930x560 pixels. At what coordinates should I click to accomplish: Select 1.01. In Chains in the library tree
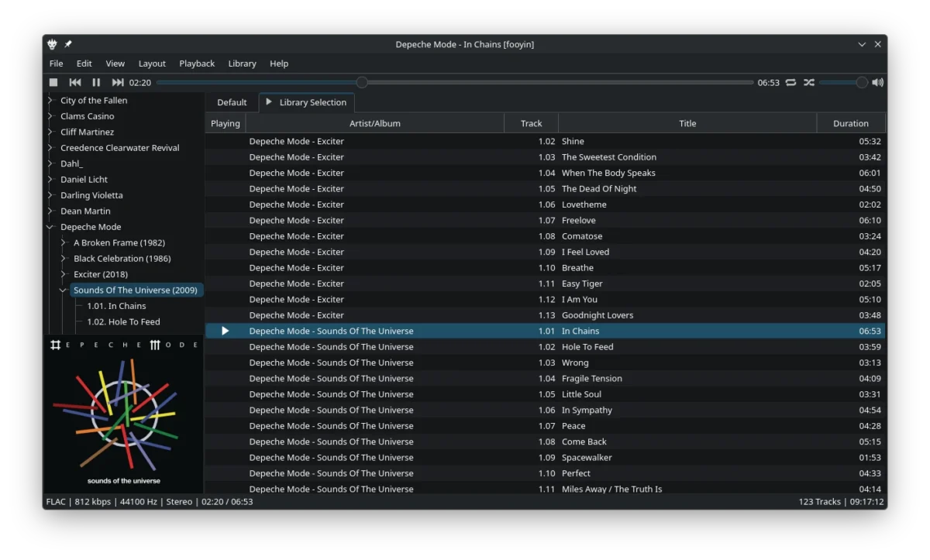[x=116, y=306]
